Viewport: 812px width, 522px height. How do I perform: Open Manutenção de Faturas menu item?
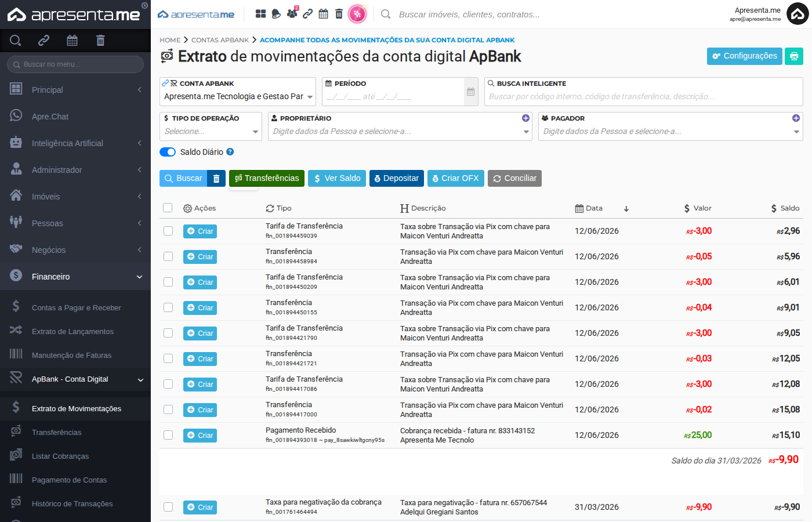coord(75,356)
